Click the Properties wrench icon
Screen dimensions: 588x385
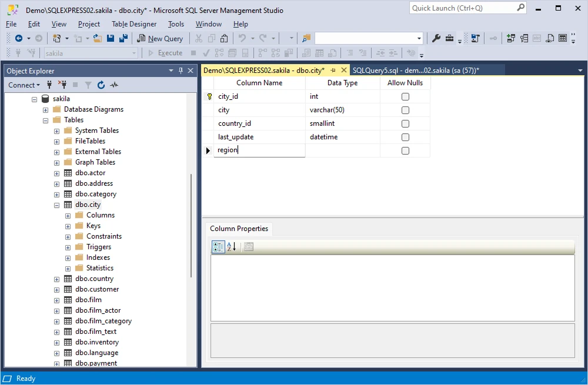436,38
